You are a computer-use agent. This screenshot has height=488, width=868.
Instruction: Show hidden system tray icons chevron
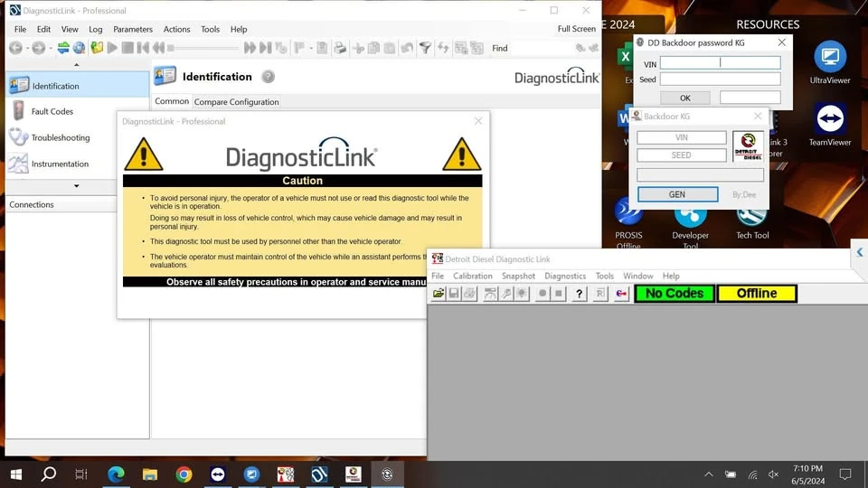tap(709, 474)
